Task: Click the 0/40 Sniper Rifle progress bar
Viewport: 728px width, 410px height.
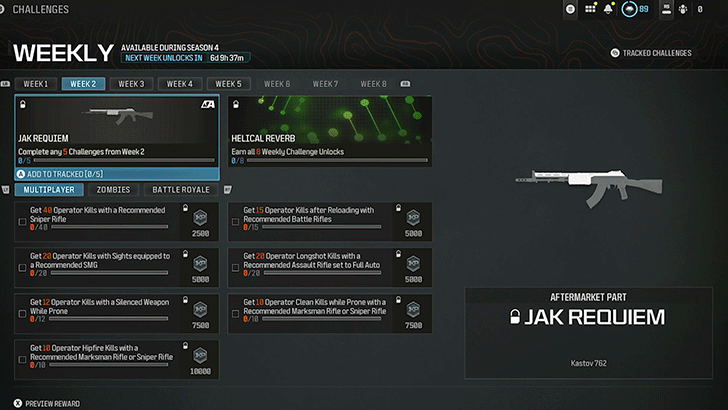Action: point(110,227)
